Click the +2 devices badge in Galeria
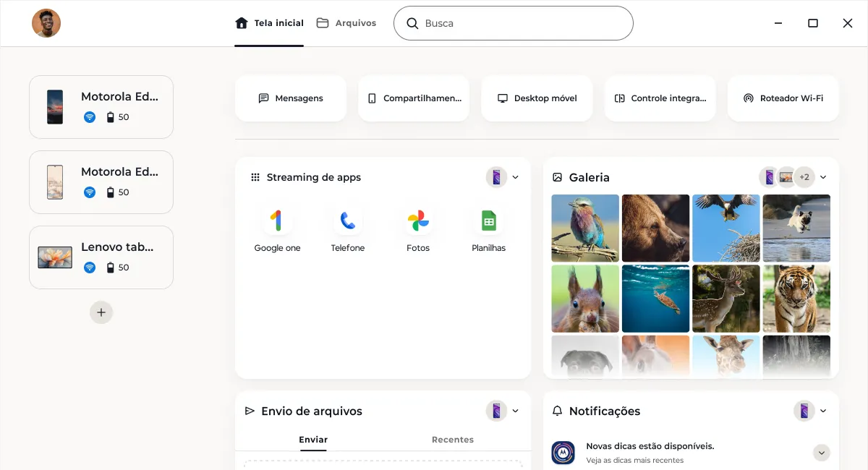 click(804, 177)
